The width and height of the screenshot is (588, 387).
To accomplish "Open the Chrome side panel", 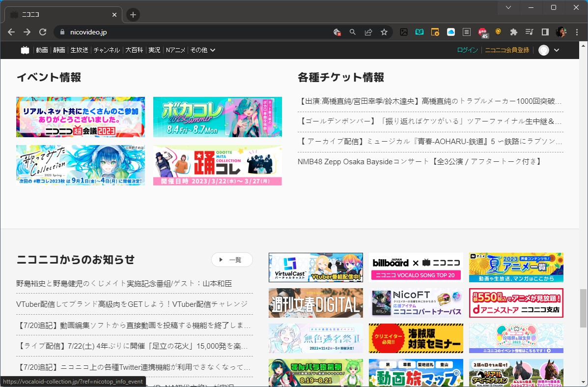I will (x=545, y=32).
